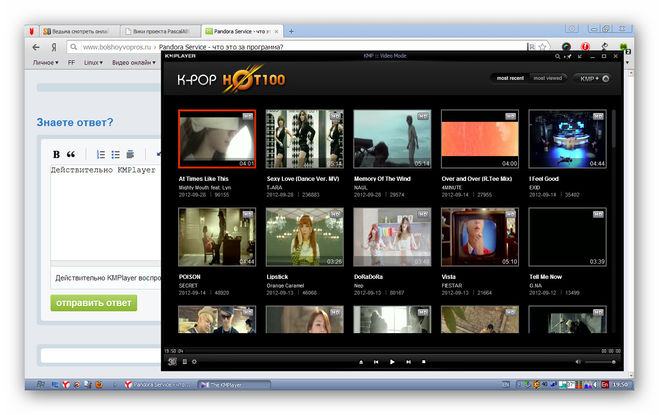Bookmark page with the star icon
This screenshot has width=659, height=415.
(542, 46)
